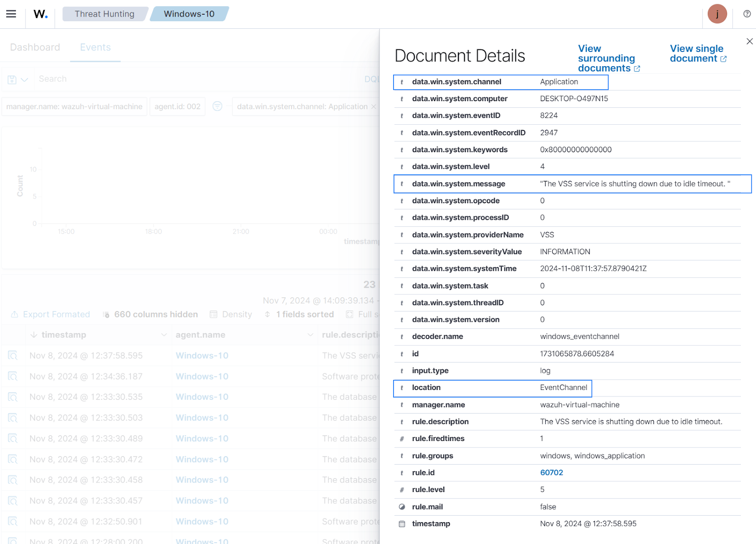This screenshot has height=544, width=756.
Task: Click the rule.groups value windows, windows_application
Action: (x=592, y=456)
